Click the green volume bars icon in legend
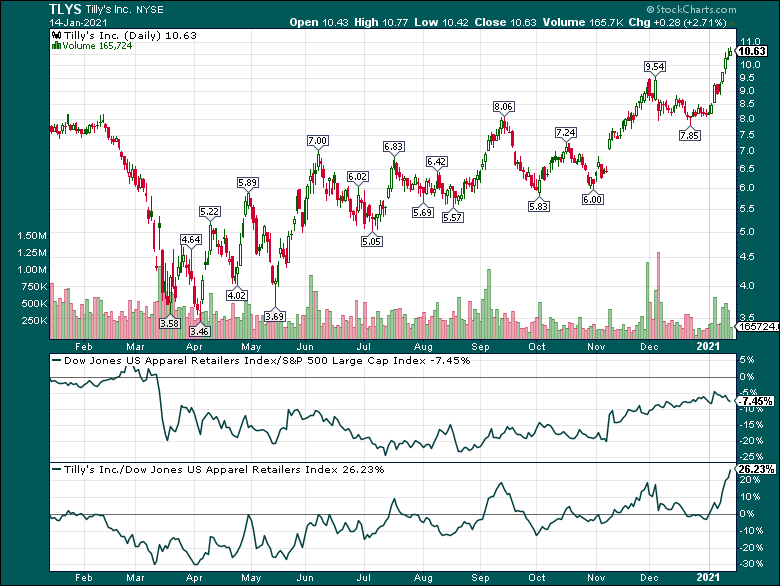 tap(56, 46)
